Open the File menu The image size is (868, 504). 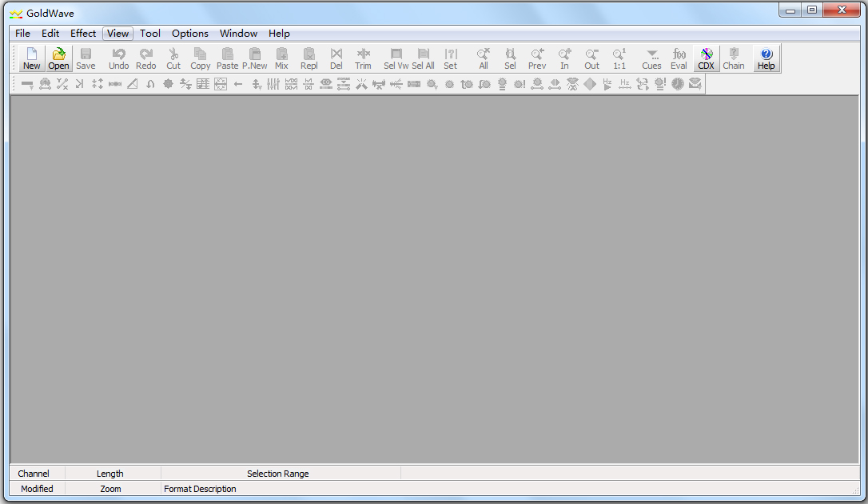tap(22, 34)
